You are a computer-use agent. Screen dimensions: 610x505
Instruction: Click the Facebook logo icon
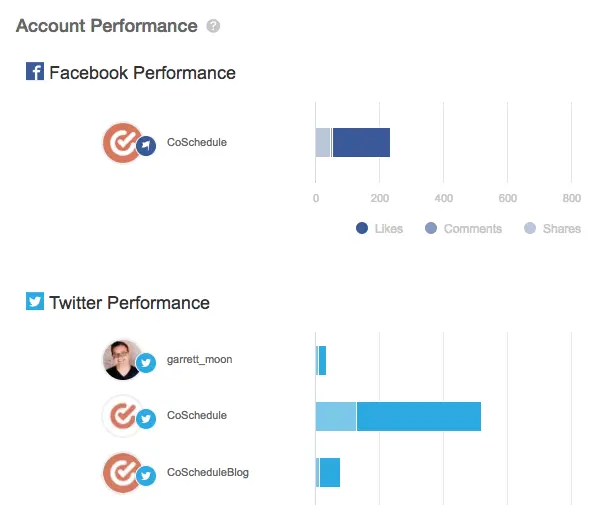pyautogui.click(x=35, y=71)
